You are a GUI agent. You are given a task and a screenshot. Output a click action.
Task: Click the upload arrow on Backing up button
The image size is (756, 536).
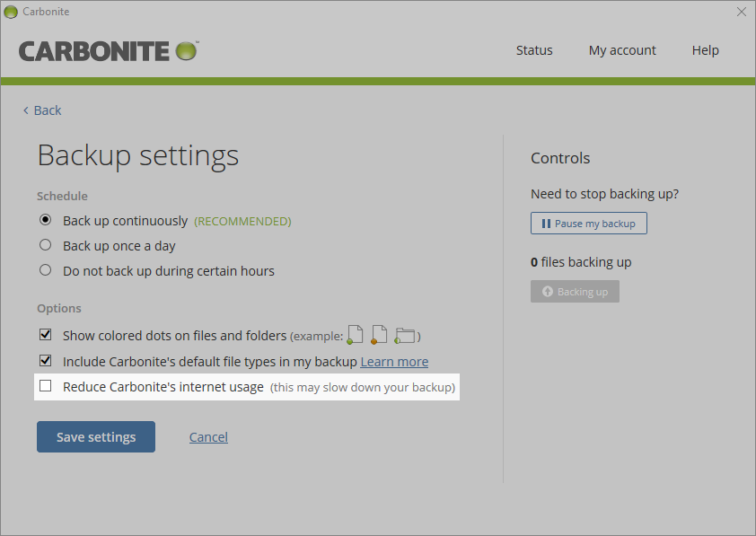coord(546,291)
